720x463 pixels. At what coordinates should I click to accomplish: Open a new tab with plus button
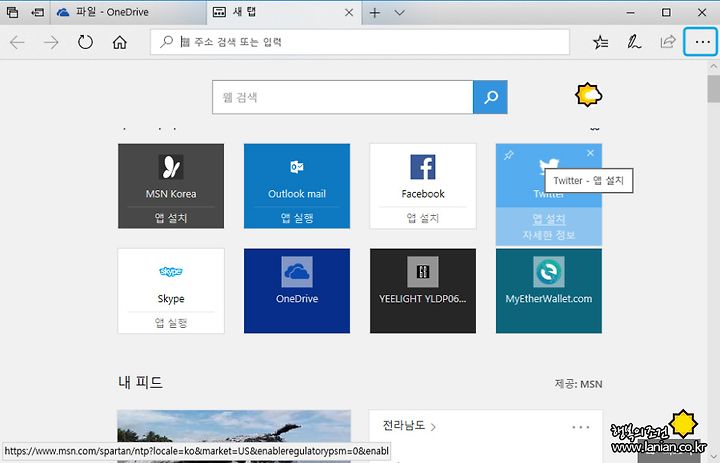[375, 12]
